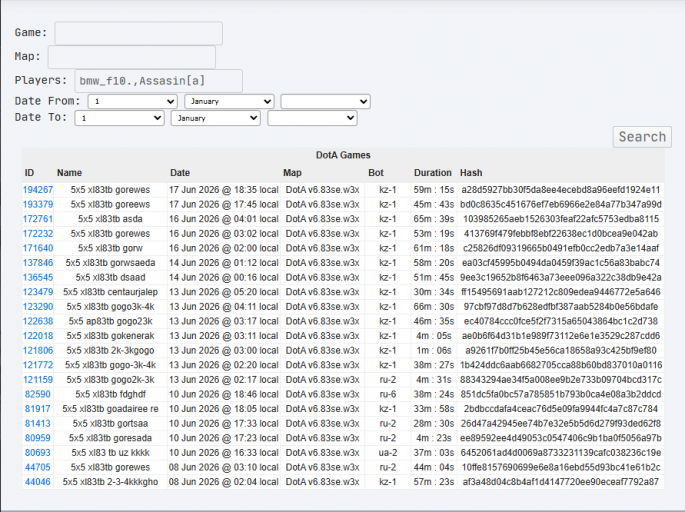Open the Date To year dropdown
Image resolution: width=685 pixels, height=512 pixels.
[x=312, y=118]
